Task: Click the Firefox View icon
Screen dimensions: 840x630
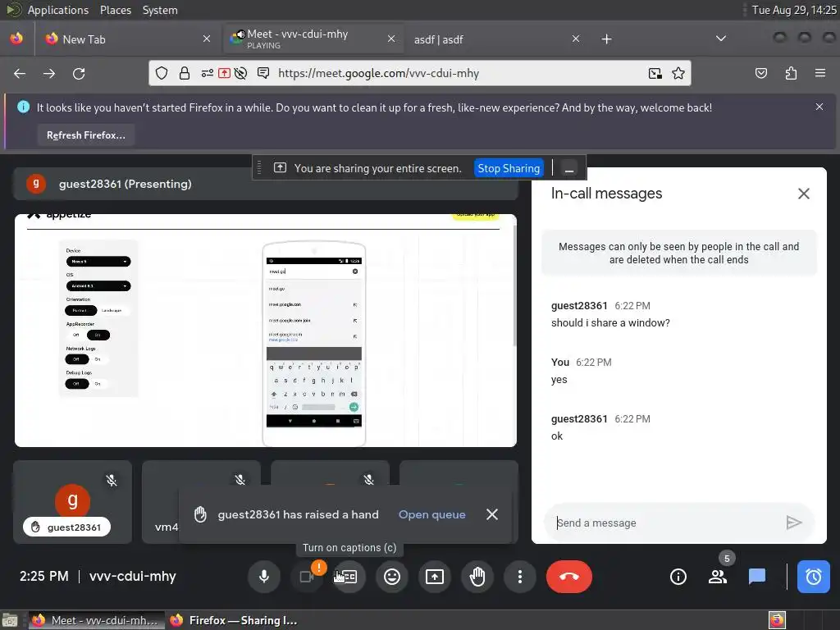Action: pyautogui.click(x=16, y=39)
